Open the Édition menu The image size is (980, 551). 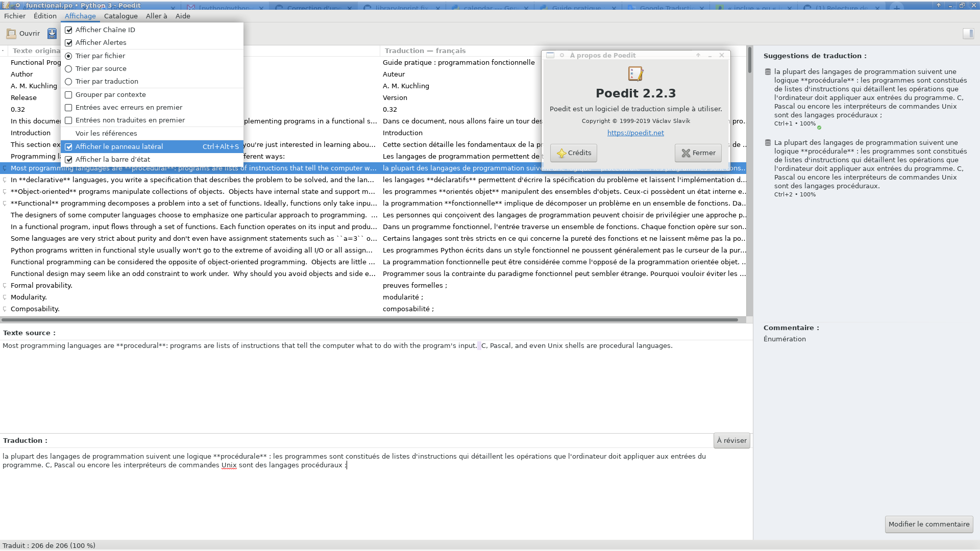coord(45,16)
